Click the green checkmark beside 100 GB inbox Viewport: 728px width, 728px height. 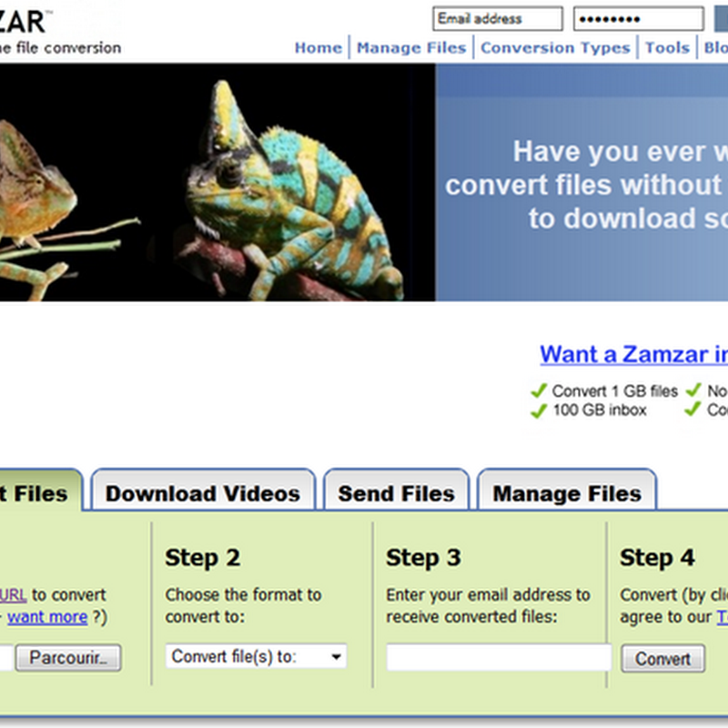(539, 410)
